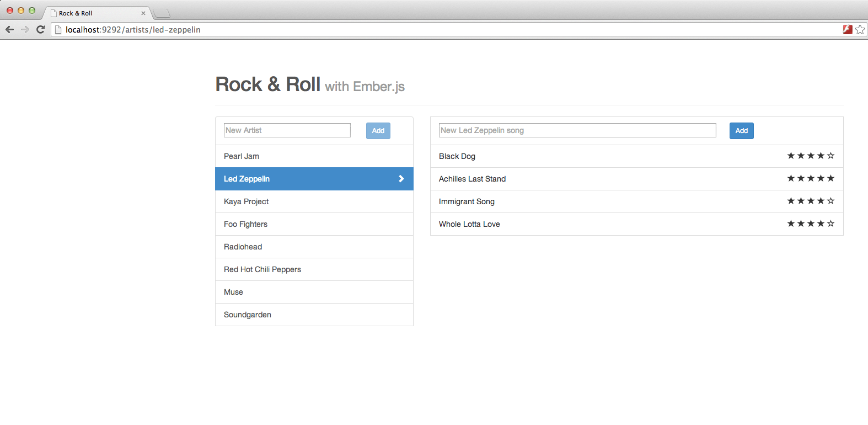Reload the page with the refresh icon
This screenshot has height=425, width=868.
click(x=40, y=29)
